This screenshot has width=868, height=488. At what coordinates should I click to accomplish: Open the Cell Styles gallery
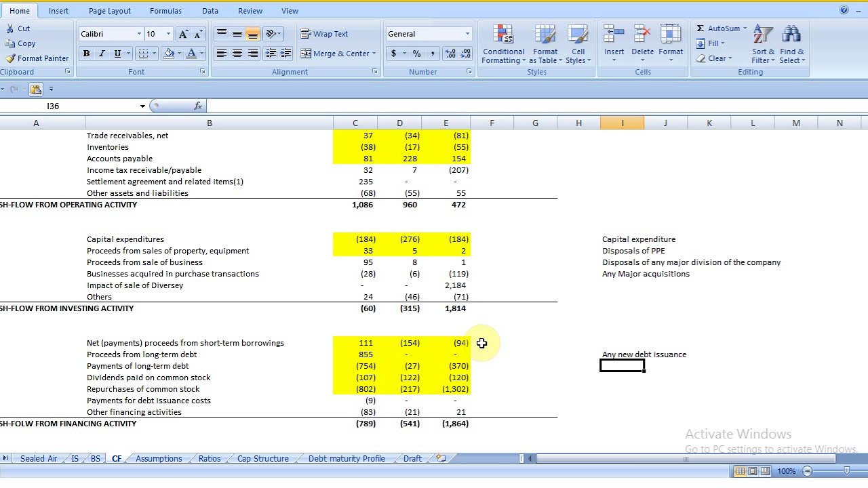click(x=578, y=45)
